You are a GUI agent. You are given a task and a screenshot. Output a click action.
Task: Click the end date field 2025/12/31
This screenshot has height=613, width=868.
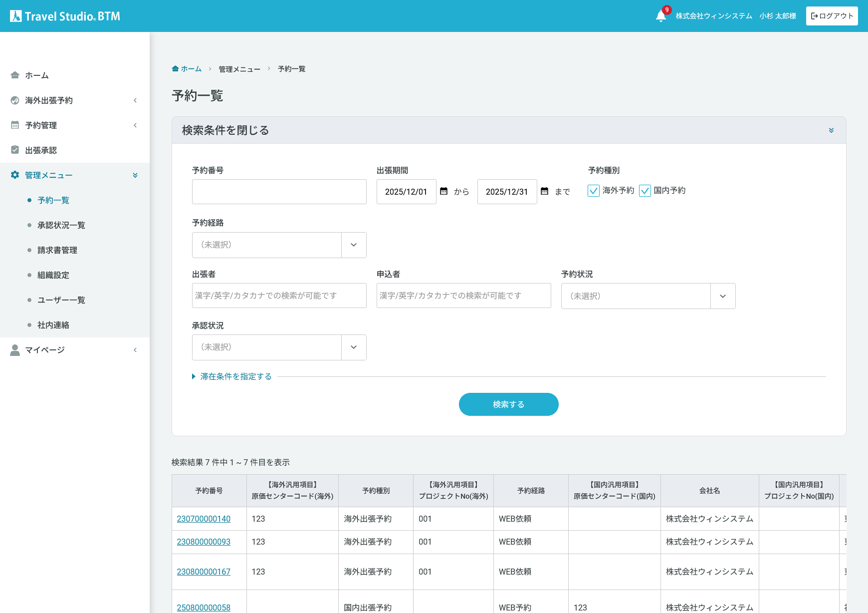(x=507, y=192)
